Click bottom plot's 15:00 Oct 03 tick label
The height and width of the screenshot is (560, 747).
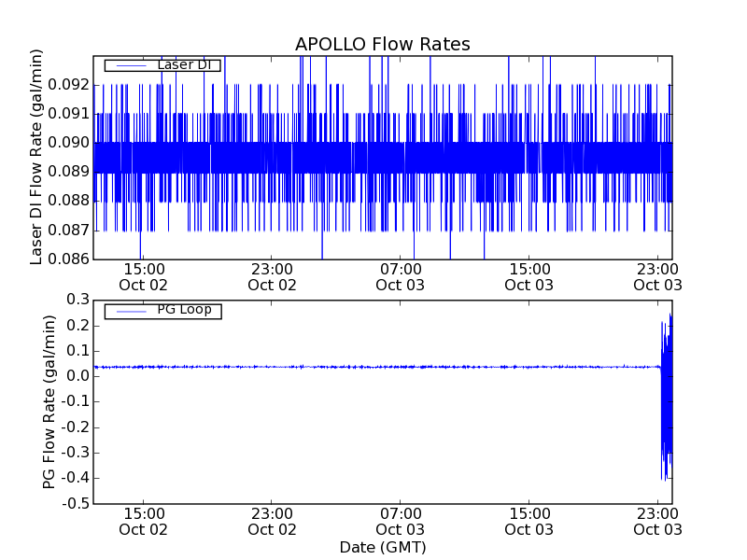[x=529, y=521]
